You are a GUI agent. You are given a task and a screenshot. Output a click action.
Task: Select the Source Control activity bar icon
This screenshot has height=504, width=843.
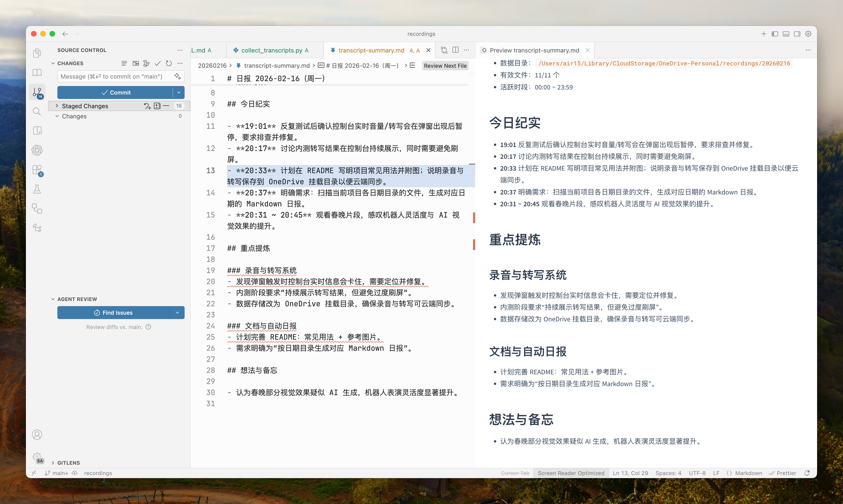tap(37, 92)
